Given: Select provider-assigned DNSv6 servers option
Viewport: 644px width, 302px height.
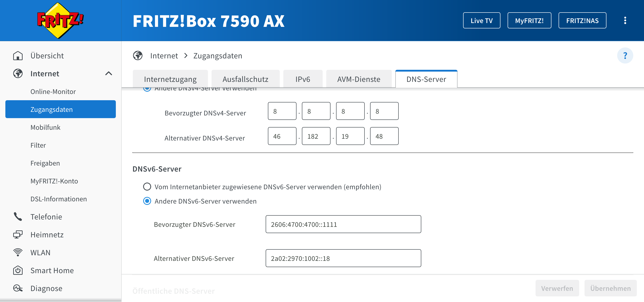Looking at the screenshot, I should (x=147, y=187).
